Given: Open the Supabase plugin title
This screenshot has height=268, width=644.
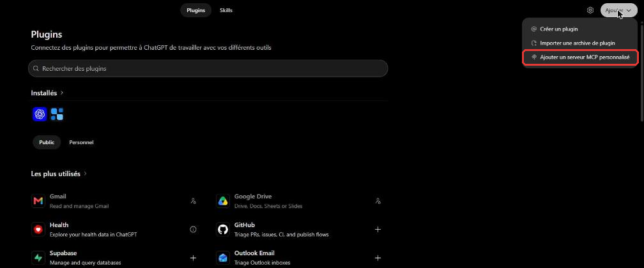Looking at the screenshot, I should [x=63, y=253].
